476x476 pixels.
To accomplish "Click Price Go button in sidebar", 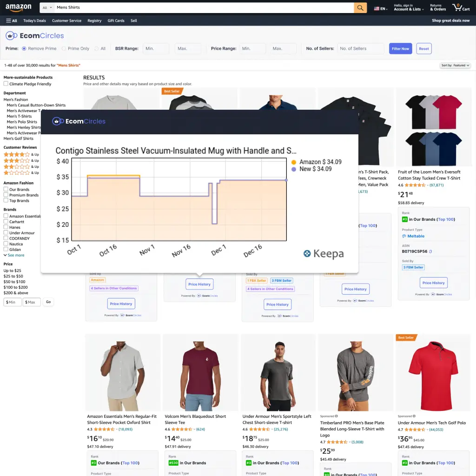I will (x=48, y=302).
